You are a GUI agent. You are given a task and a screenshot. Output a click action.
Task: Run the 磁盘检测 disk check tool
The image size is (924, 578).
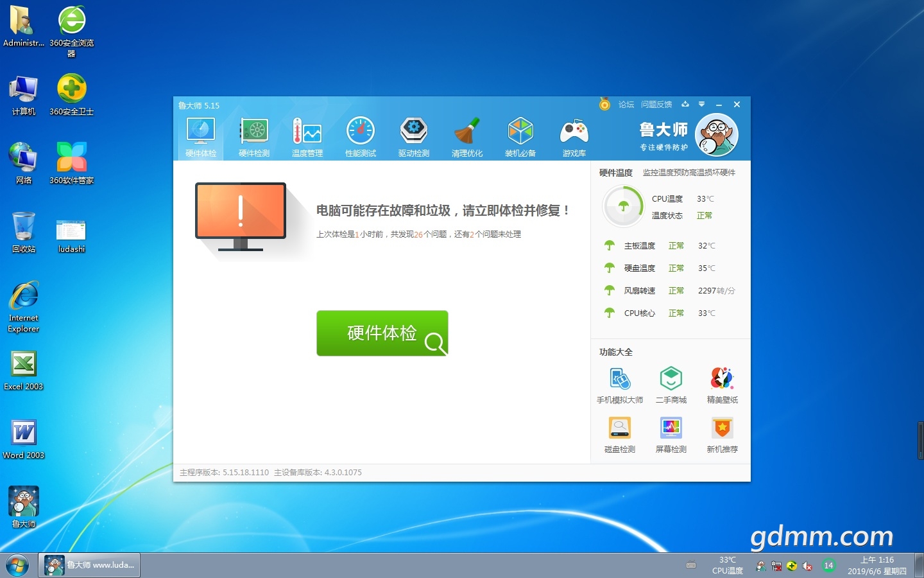click(x=620, y=434)
